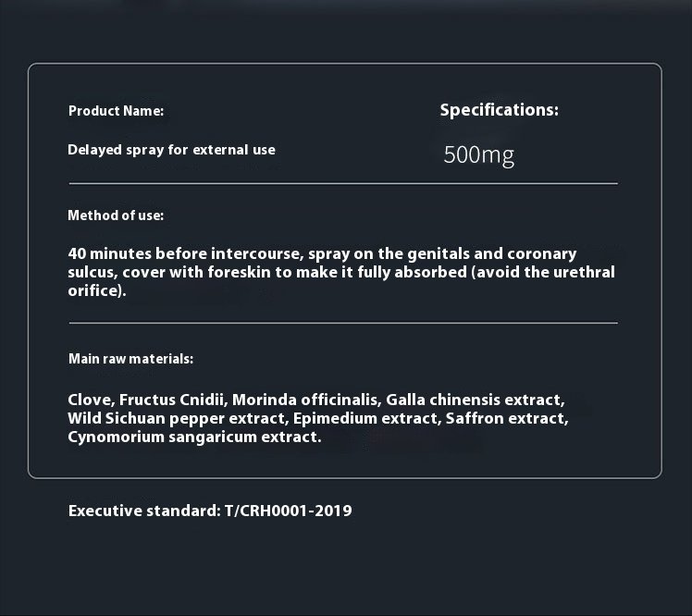Click Cynomorium sangaricum extract text
Viewport: 692px width, 616px height.
(x=192, y=437)
